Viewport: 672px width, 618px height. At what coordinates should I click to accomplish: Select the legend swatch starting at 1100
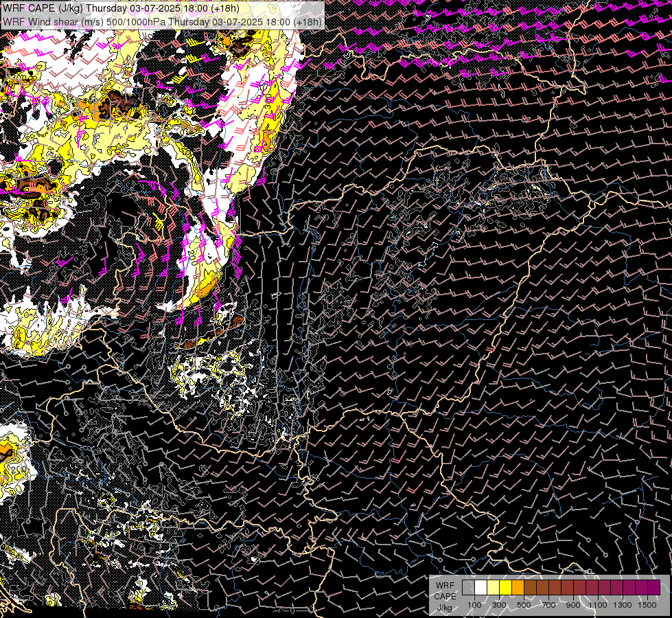click(604, 587)
